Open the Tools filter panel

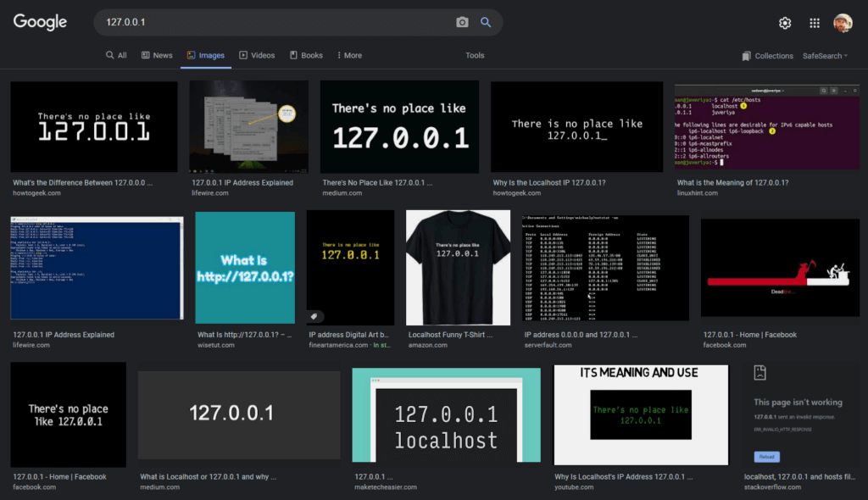tap(475, 55)
